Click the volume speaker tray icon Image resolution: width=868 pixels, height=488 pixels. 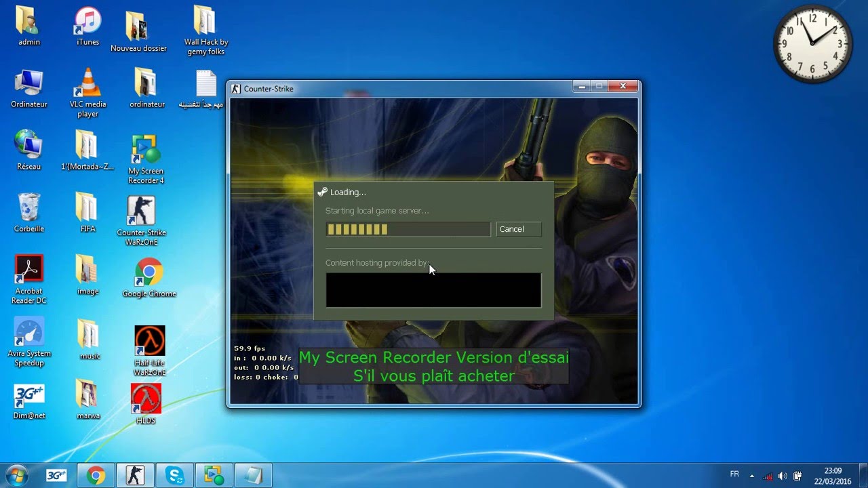[x=783, y=476]
